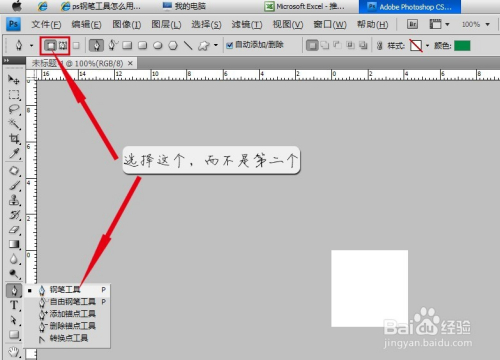Select Exclude Overlapping Shape Areas mode
This screenshot has height=360, width=500.
point(363,45)
